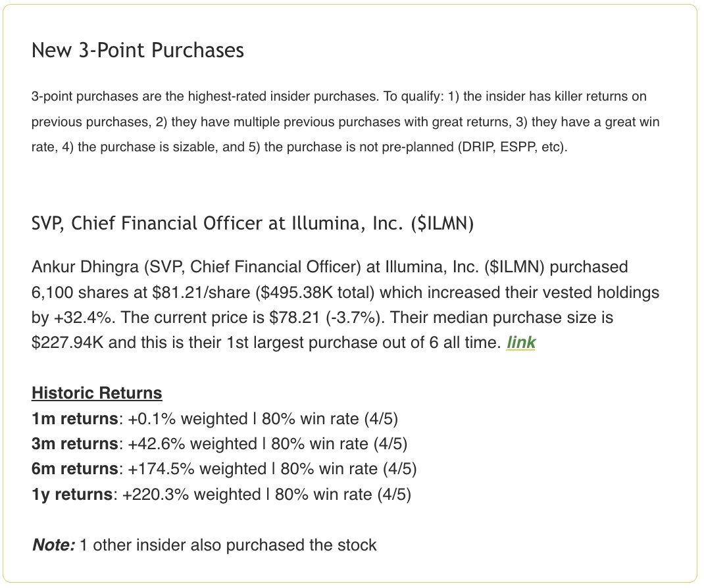Click the "+174.5% weighted" return value

[x=197, y=468]
